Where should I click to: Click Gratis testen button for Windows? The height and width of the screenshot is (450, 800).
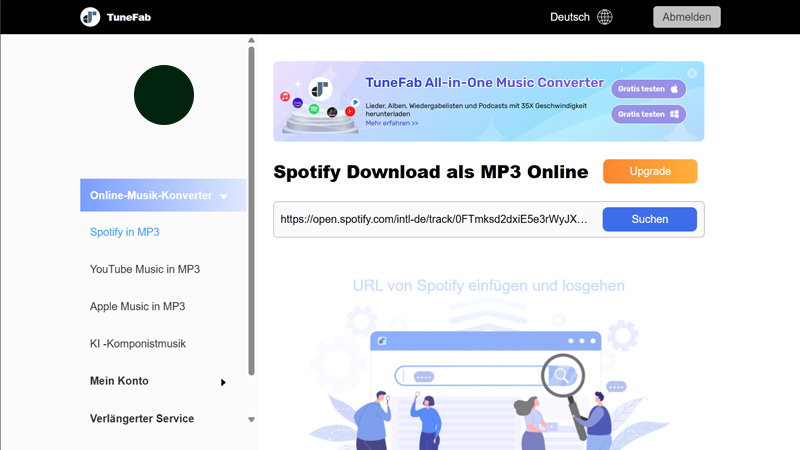coord(648,114)
